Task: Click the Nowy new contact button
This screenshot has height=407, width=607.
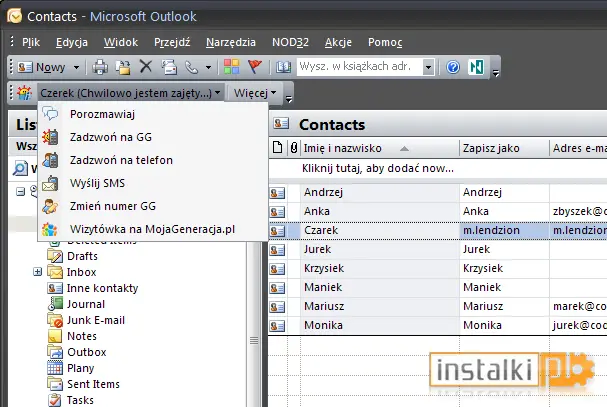Action: (41, 67)
